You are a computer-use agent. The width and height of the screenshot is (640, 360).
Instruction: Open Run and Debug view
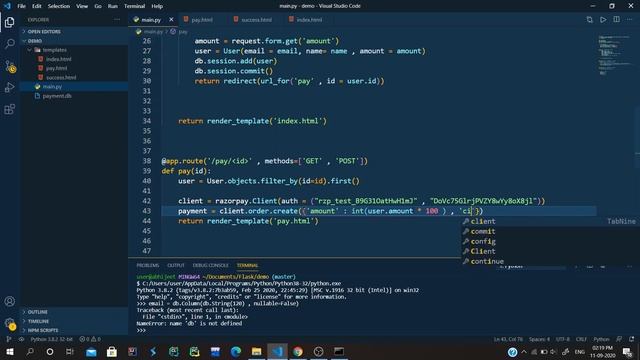tap(9, 87)
